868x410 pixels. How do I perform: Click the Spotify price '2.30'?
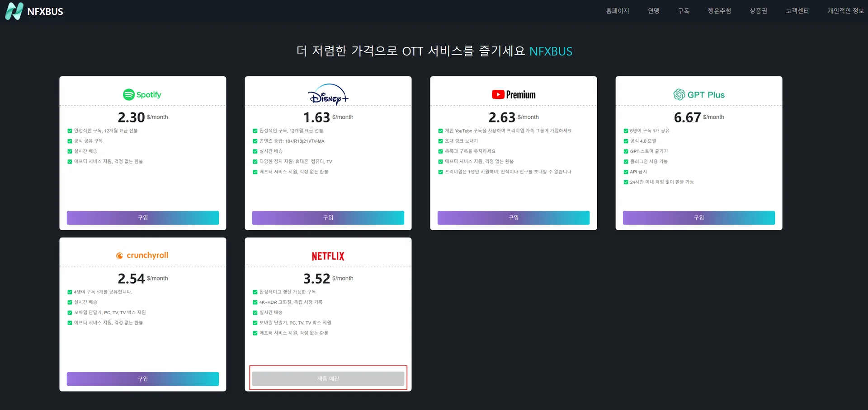point(131,117)
